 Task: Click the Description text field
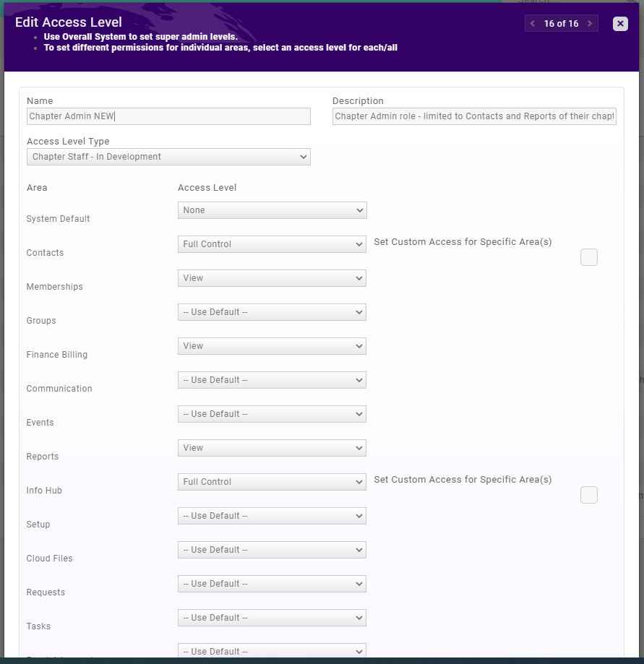474,116
